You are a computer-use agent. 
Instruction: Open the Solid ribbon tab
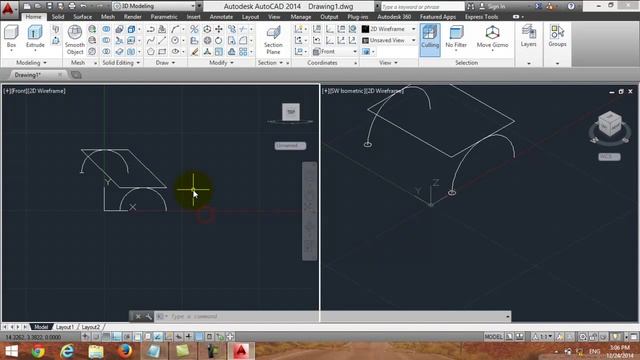point(58,17)
